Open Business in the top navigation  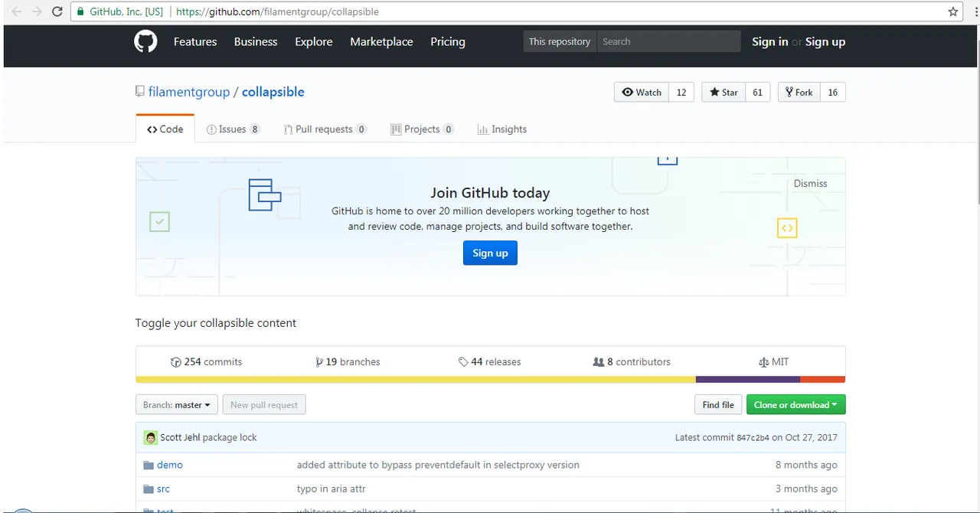tap(256, 41)
